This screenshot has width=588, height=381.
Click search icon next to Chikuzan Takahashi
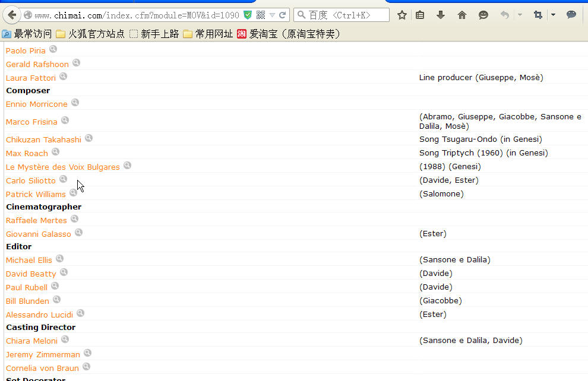click(x=89, y=138)
